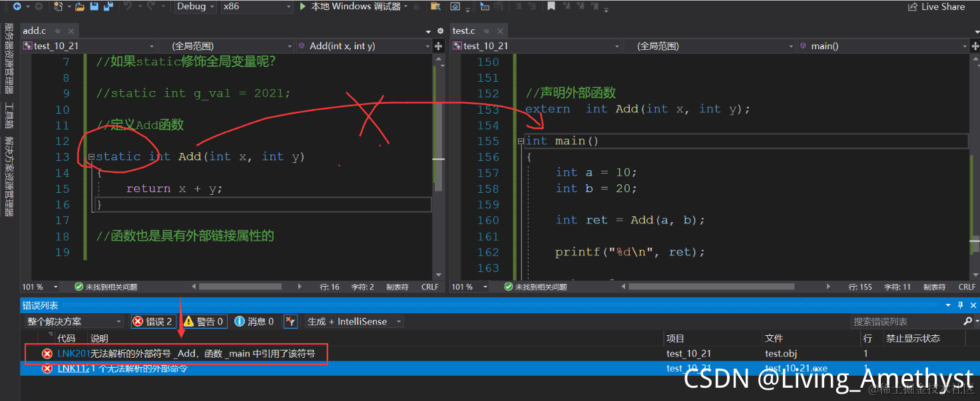Click the find in files folder icon
This screenshot has width=980, height=401.
(436, 6)
